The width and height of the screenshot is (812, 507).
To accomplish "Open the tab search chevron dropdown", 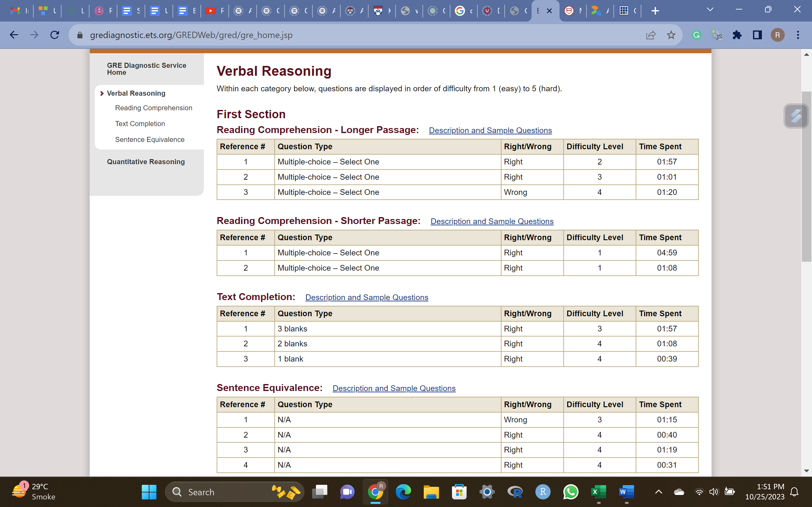I will click(x=710, y=10).
